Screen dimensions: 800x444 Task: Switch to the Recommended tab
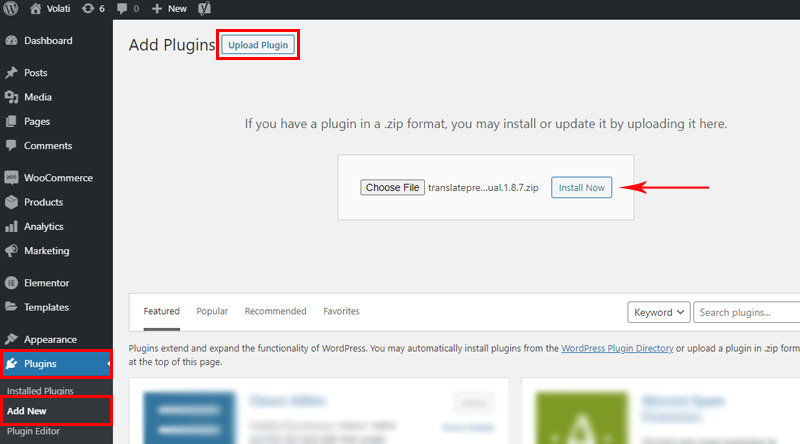[275, 311]
